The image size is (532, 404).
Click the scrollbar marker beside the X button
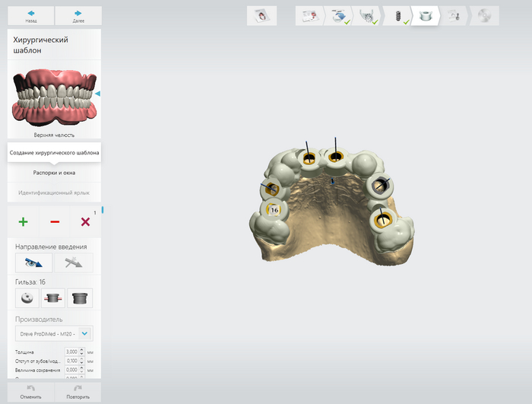(103, 210)
